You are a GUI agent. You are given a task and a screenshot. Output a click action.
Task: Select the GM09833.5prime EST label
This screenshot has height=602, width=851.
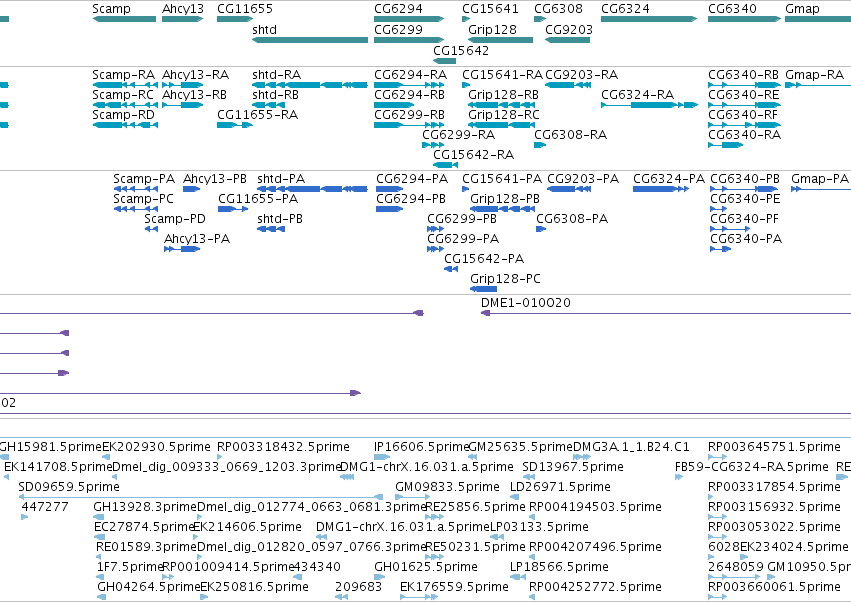click(447, 487)
